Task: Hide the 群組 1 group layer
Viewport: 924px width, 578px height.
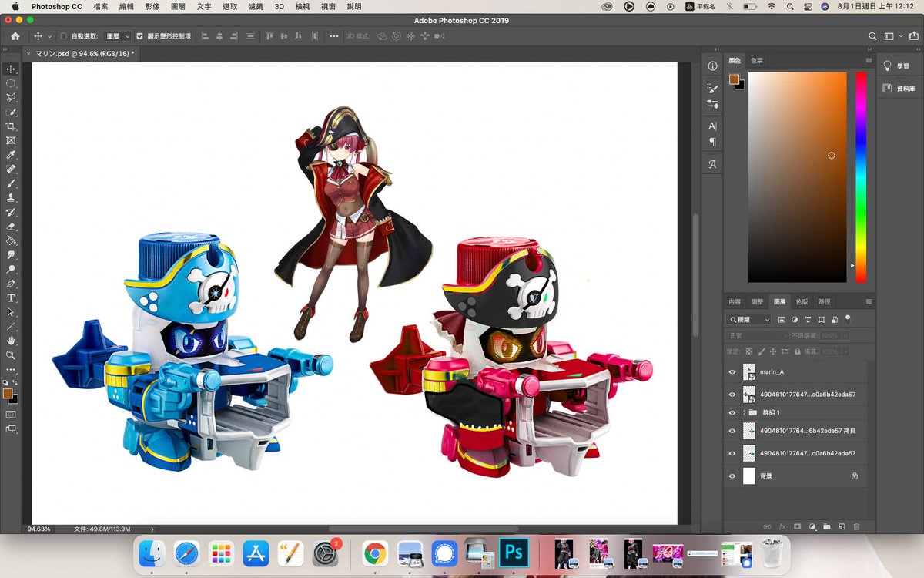Action: point(732,412)
